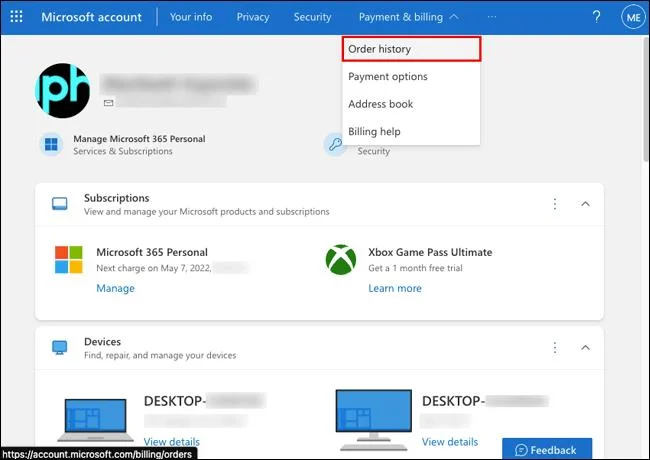Click the Subscriptions card laptop icon
The image size is (650, 460).
tap(60, 203)
